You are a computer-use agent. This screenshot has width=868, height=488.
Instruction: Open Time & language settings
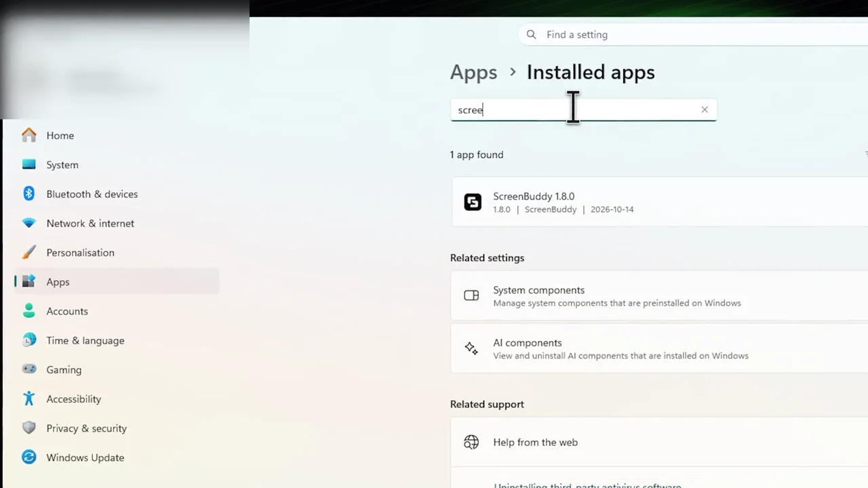click(x=117, y=340)
